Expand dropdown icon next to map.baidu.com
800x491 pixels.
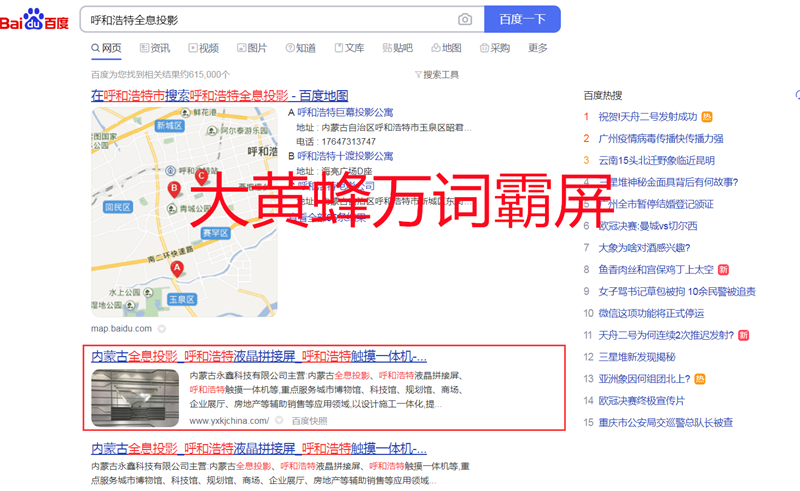pyautogui.click(x=162, y=329)
